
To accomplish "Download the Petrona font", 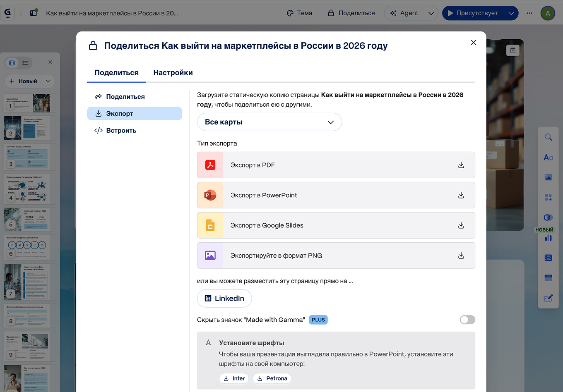I will pos(272,378).
